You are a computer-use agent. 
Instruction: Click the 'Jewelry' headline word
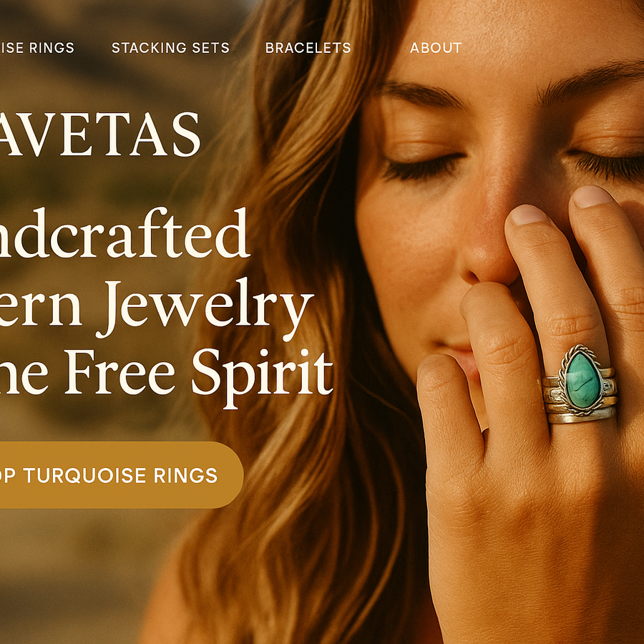point(205,307)
